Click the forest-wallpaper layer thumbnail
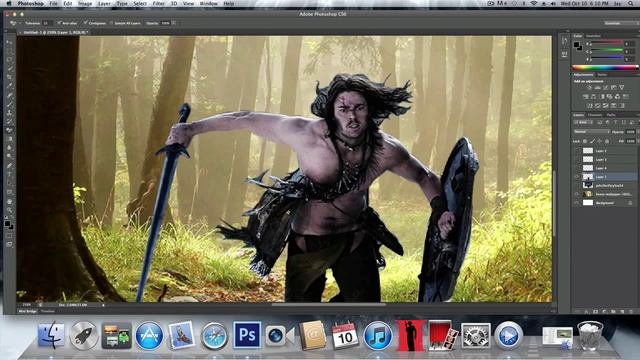This screenshot has height=360, width=640. click(x=588, y=194)
